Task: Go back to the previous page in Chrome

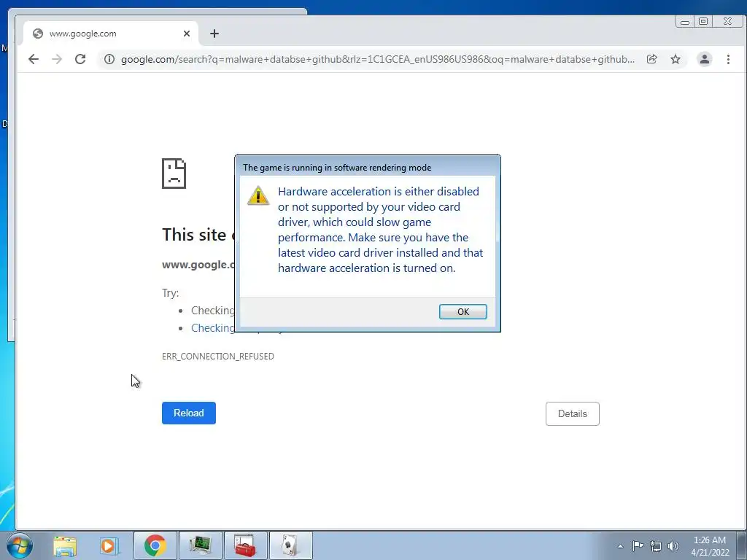Action: pos(34,59)
